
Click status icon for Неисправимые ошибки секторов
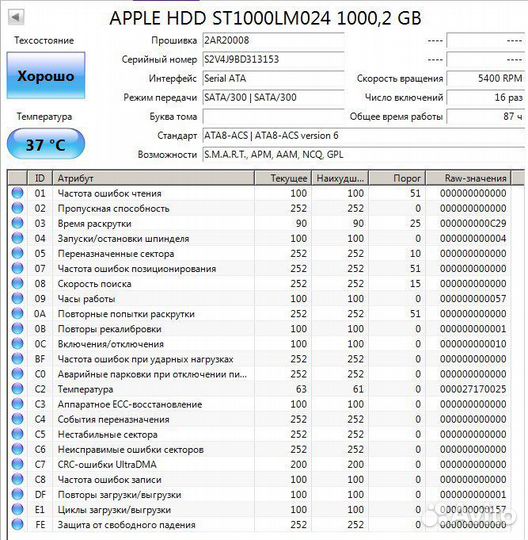coord(17,449)
